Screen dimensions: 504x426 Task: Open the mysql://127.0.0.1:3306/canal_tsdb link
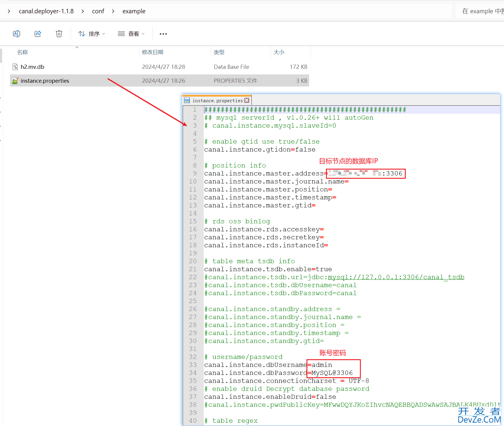tap(396, 277)
